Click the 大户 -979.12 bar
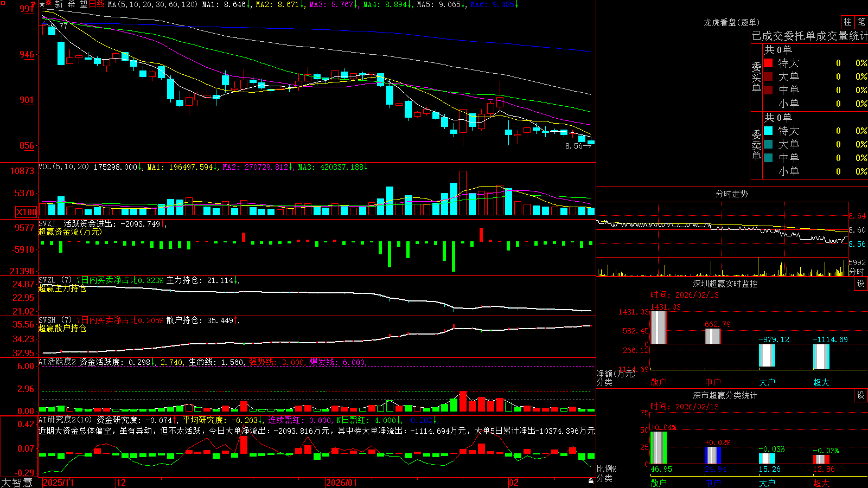The image size is (868, 488). click(x=767, y=356)
